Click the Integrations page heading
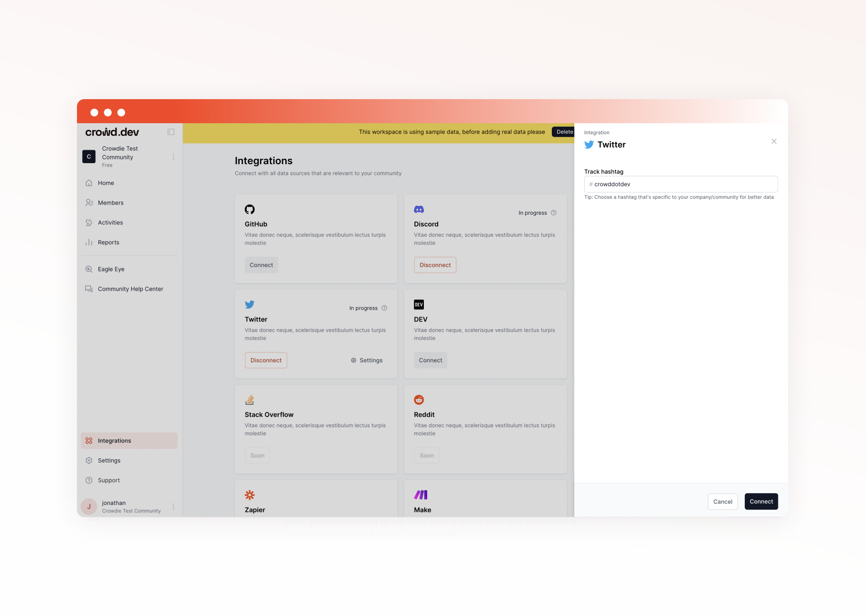This screenshot has width=866, height=616. 264,161
